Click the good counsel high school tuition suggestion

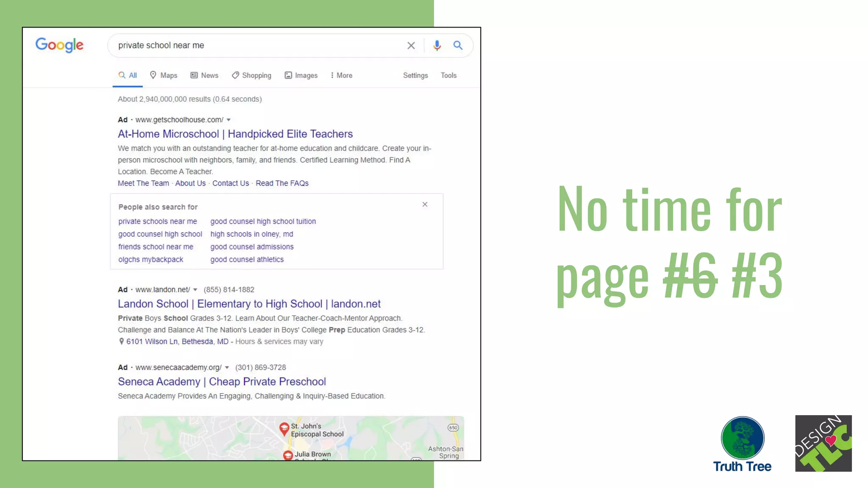click(x=263, y=222)
